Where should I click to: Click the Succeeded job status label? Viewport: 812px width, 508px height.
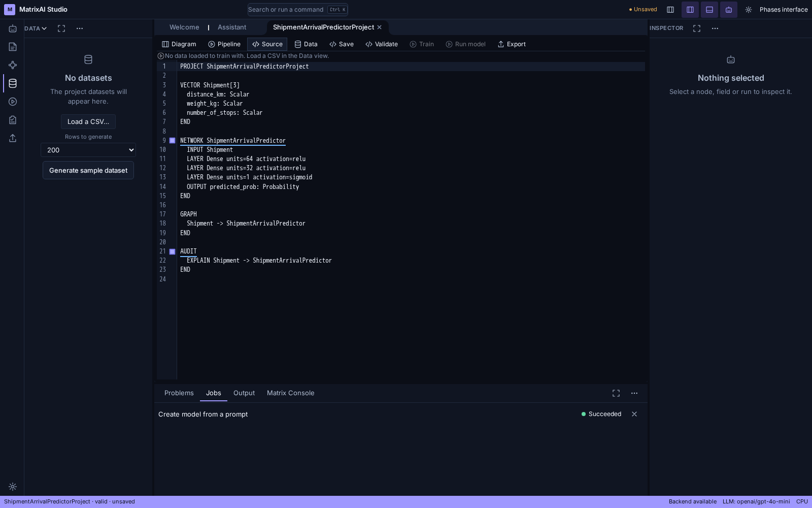(x=601, y=414)
